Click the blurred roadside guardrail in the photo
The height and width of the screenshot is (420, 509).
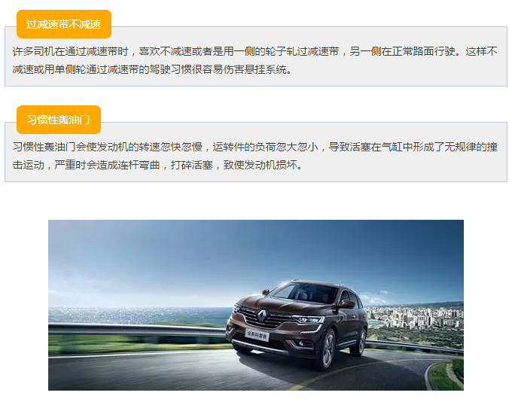point(136,330)
